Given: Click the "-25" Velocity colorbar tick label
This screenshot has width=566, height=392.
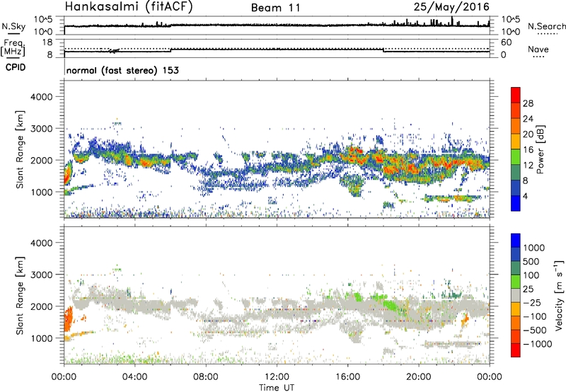Looking at the screenshot, I should (531, 302).
